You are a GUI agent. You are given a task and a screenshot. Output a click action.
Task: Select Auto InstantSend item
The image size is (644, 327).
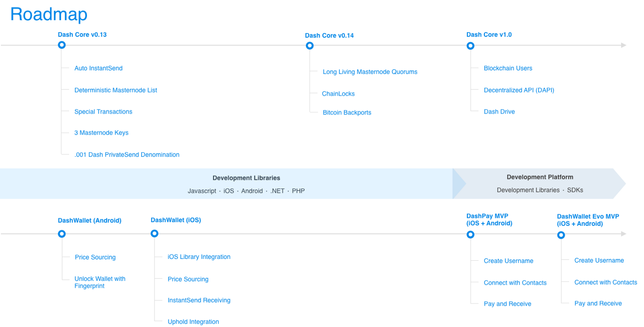(x=98, y=68)
